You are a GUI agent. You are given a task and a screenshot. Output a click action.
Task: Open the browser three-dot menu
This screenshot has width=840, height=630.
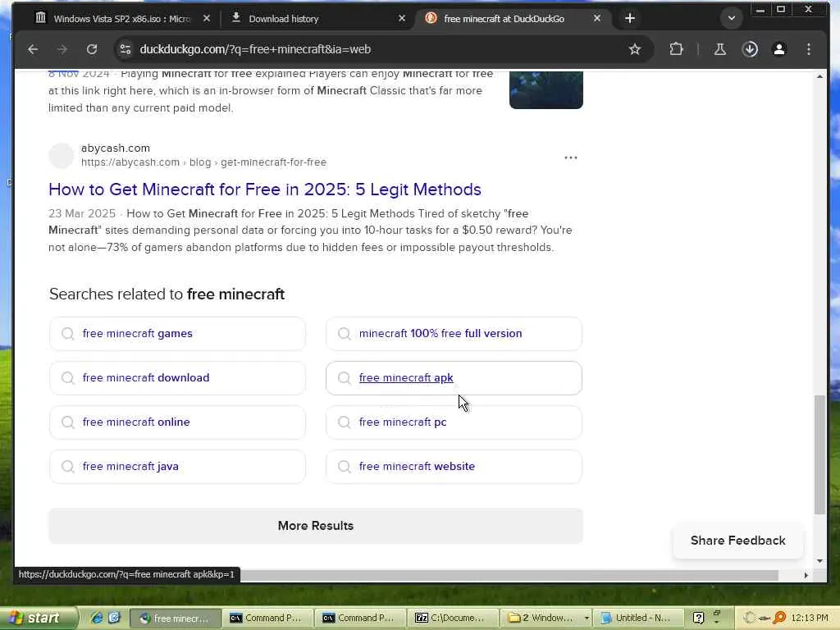pos(808,49)
